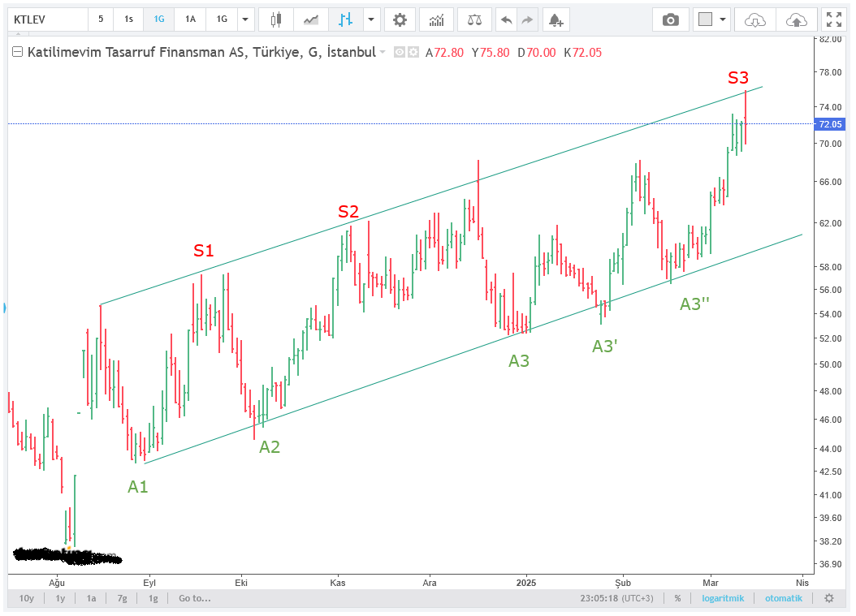Image resolution: width=856 pixels, height=616 pixels.
Task: Select the candlestick chart style icon
Action: [x=277, y=19]
